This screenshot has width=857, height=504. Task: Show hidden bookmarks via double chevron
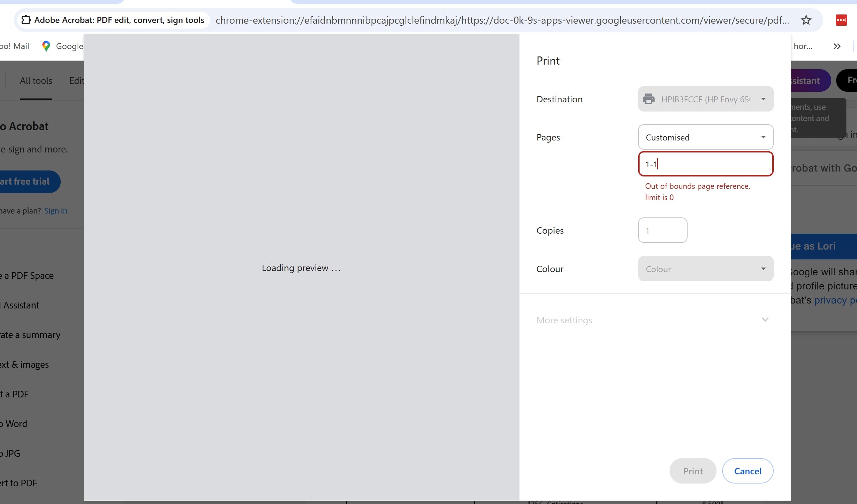pos(837,46)
